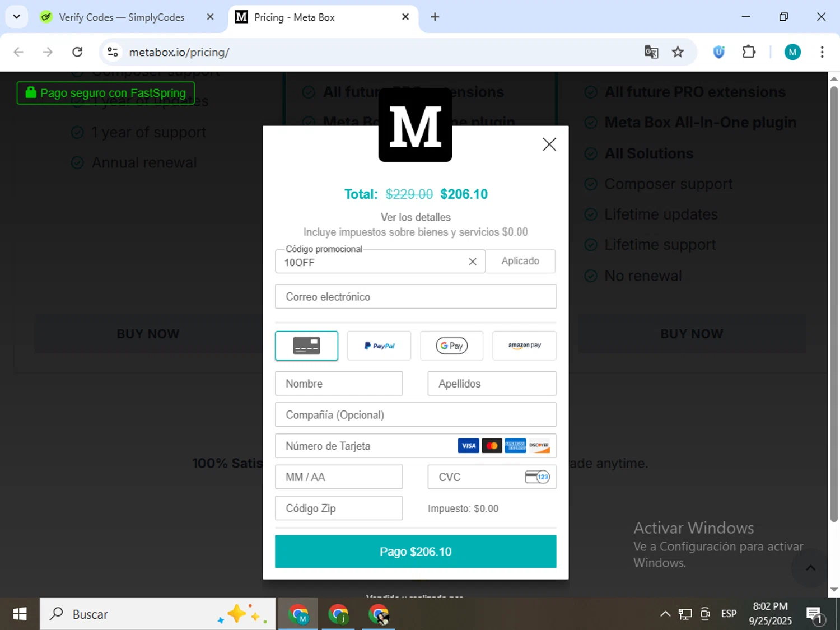Close the Pricing - Meta Box tab
The width and height of the screenshot is (840, 630).
405,17
